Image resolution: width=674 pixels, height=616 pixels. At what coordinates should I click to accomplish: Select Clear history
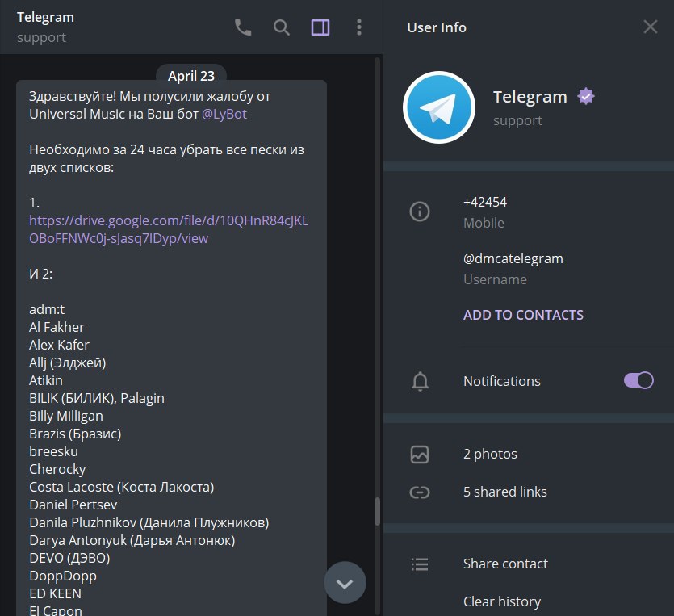pyautogui.click(x=502, y=601)
